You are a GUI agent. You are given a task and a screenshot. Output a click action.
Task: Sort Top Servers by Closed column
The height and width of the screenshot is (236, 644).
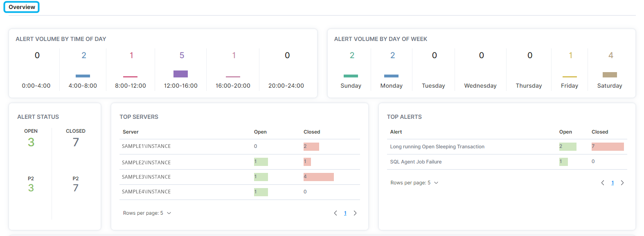(312, 132)
